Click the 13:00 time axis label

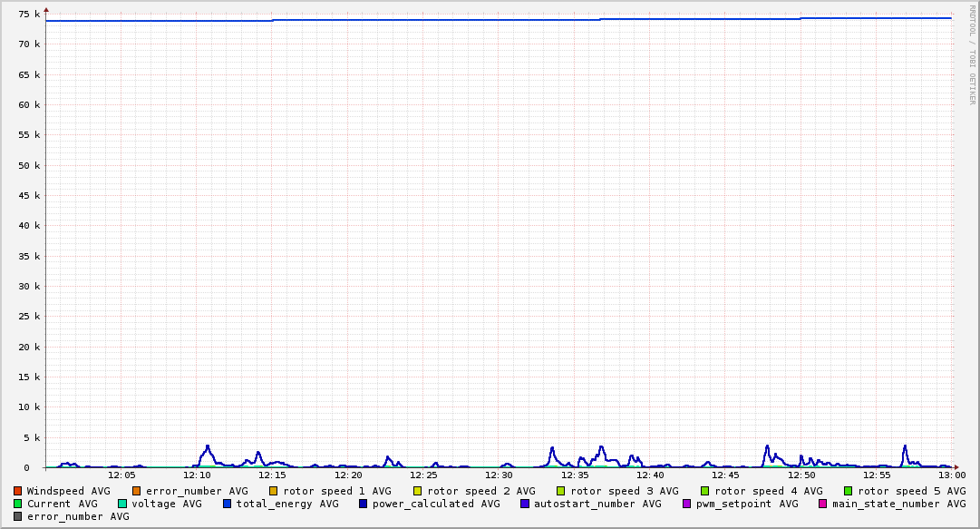tap(951, 475)
